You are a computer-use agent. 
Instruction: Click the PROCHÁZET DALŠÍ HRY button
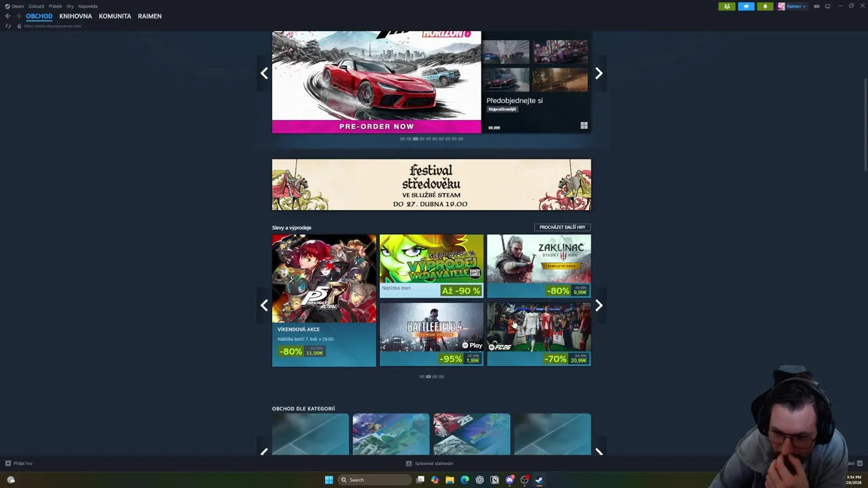tap(562, 227)
